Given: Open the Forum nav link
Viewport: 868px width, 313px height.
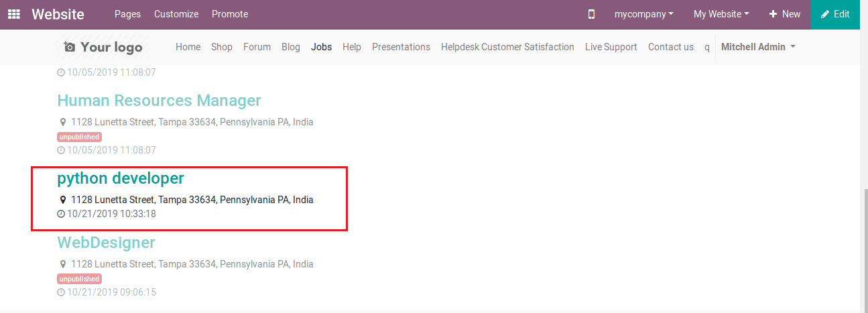Looking at the screenshot, I should point(257,47).
